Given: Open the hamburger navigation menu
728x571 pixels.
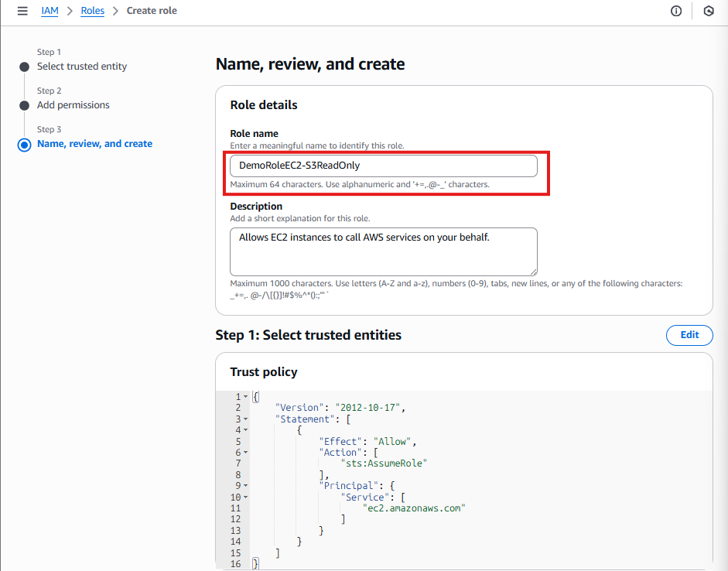Looking at the screenshot, I should 22,11.
